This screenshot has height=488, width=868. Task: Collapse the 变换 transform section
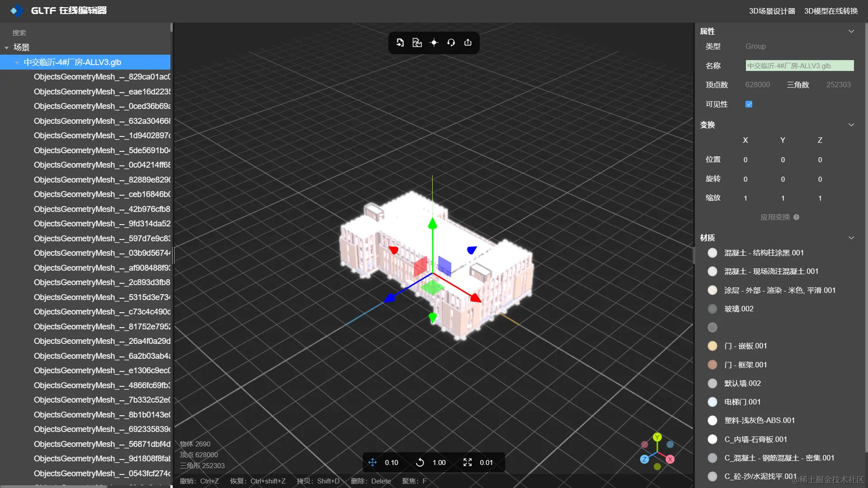[851, 125]
